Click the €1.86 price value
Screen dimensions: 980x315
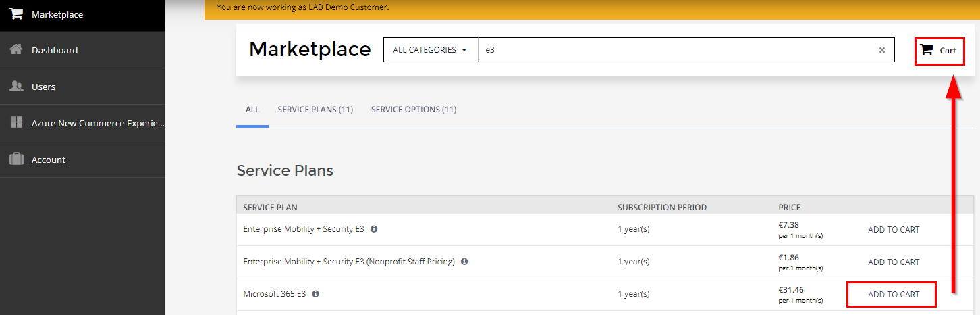click(x=789, y=258)
